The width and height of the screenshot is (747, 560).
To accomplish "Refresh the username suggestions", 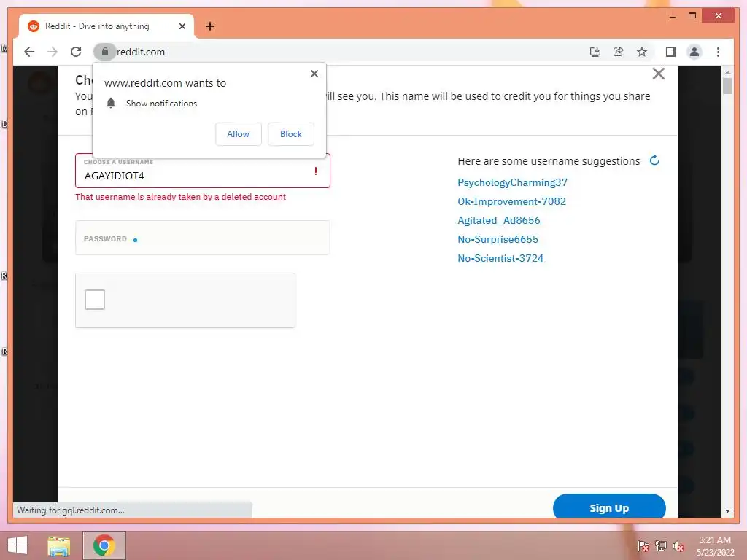I will click(654, 160).
